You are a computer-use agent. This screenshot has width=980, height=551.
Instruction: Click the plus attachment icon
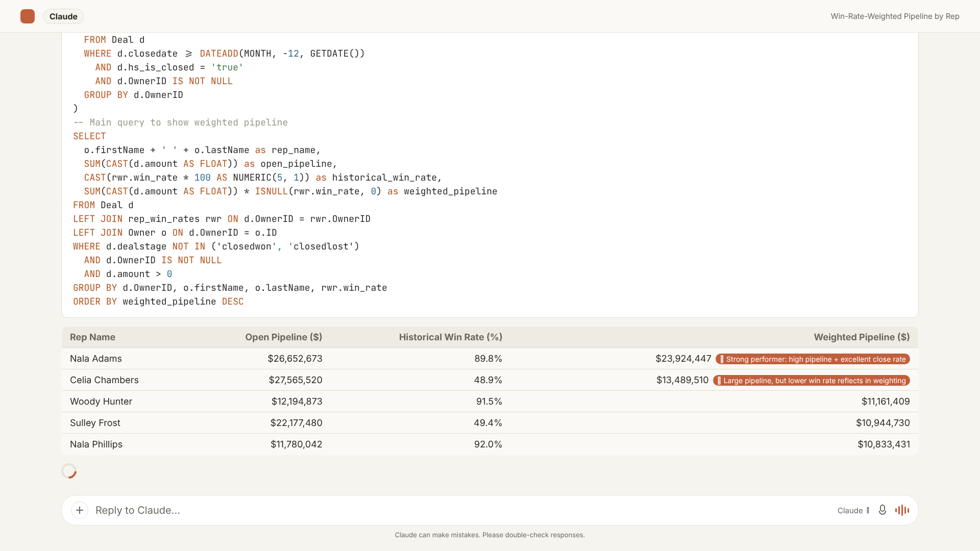coord(80,510)
